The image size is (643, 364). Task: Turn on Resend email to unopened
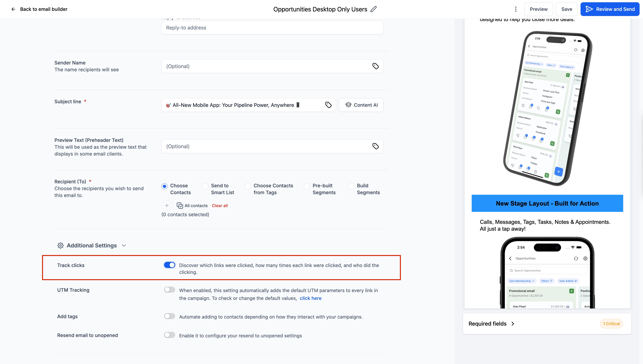pos(169,335)
